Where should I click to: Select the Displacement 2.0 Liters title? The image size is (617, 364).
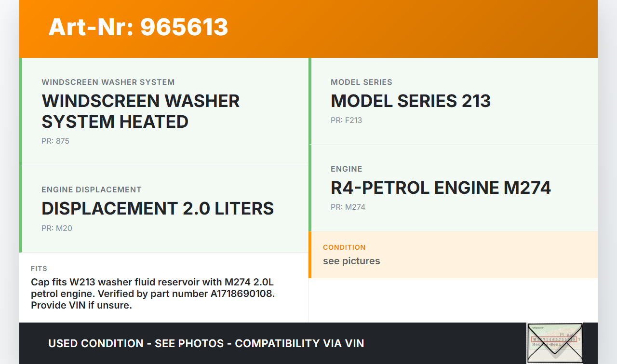(x=158, y=208)
